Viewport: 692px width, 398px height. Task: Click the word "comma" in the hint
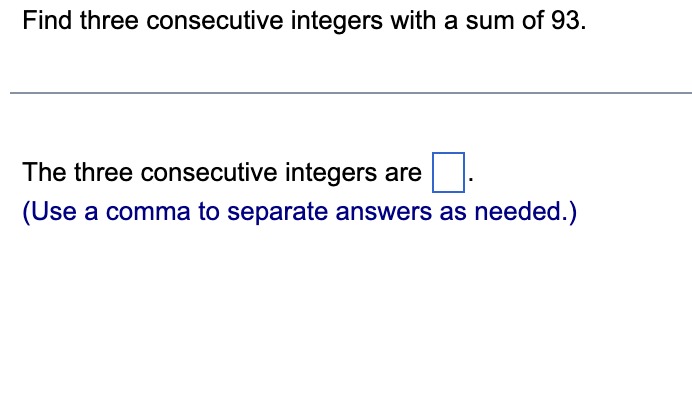point(148,212)
